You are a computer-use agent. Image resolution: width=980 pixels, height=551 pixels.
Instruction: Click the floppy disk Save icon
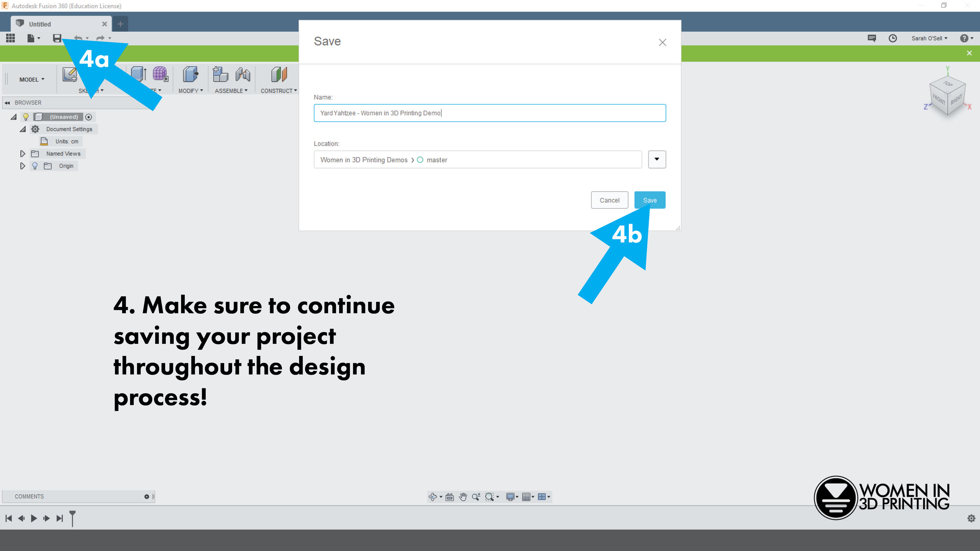coord(57,38)
